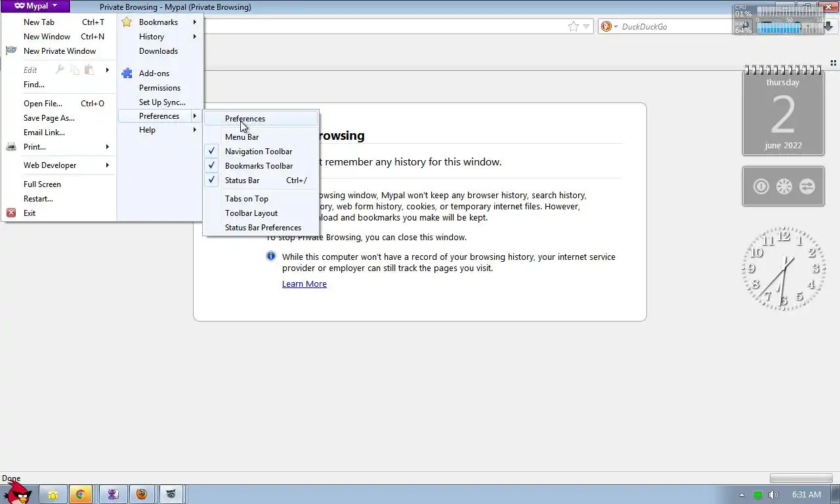Click the status bar progress meter
The width and height of the screenshot is (840, 504).
[801, 478]
